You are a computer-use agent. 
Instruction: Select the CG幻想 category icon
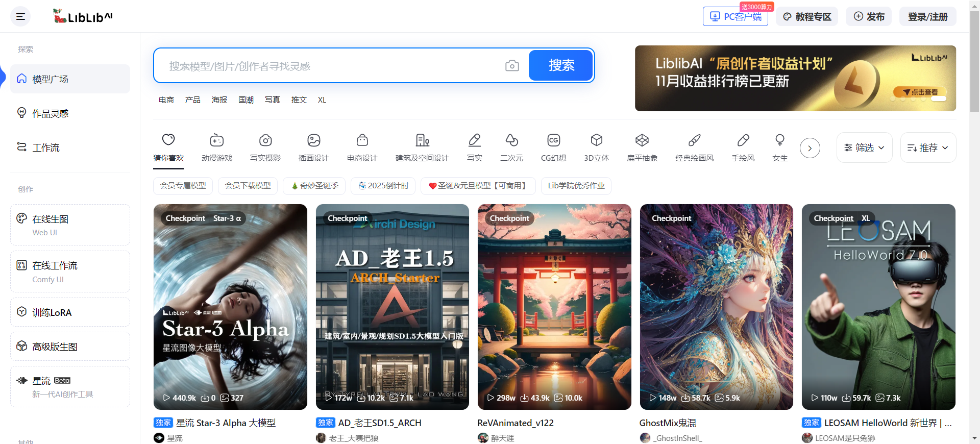click(554, 147)
